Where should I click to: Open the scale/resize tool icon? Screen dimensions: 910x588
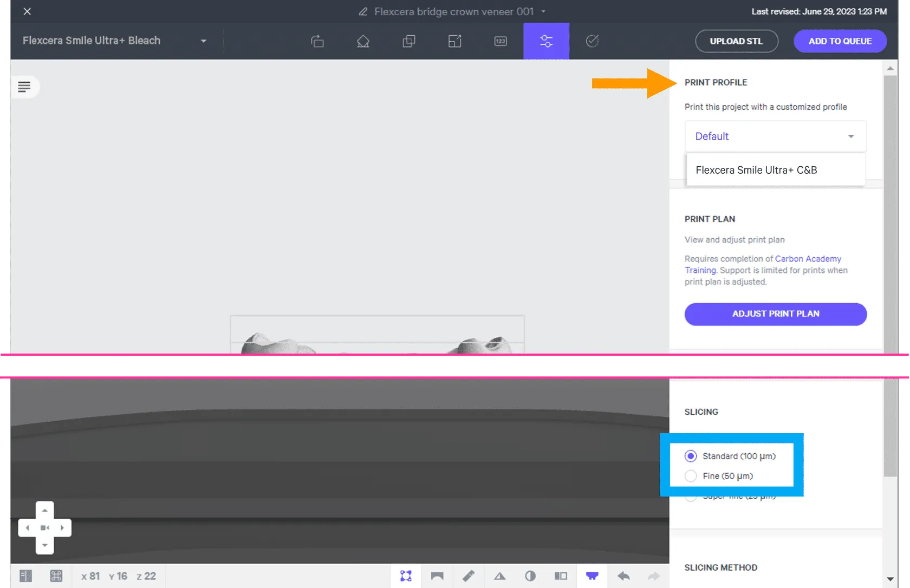455,41
